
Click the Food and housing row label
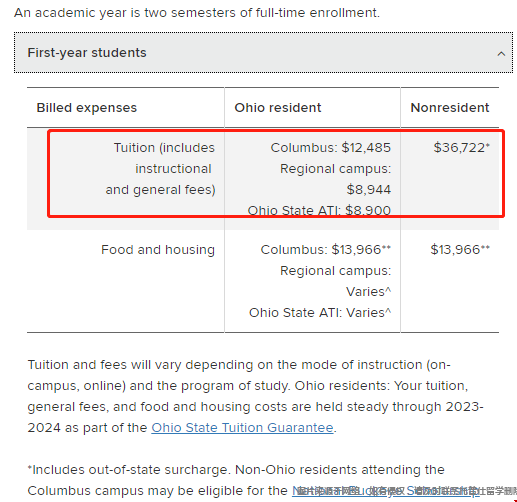158,250
